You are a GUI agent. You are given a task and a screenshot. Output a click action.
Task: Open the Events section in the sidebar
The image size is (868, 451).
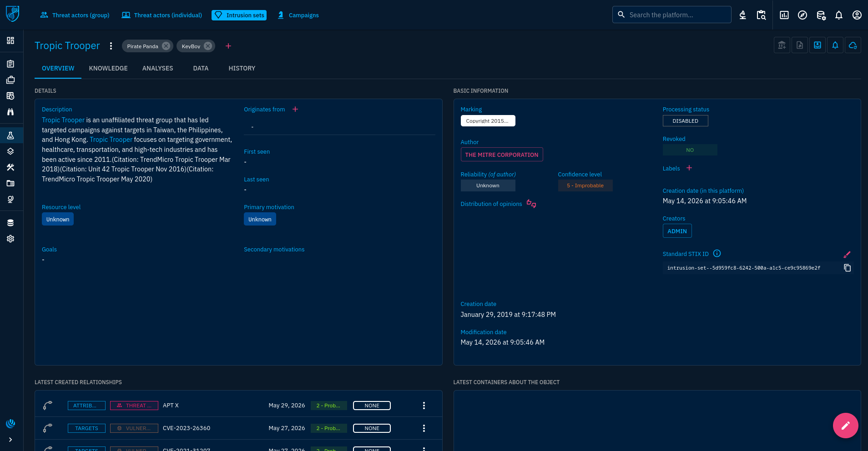[x=10, y=96]
